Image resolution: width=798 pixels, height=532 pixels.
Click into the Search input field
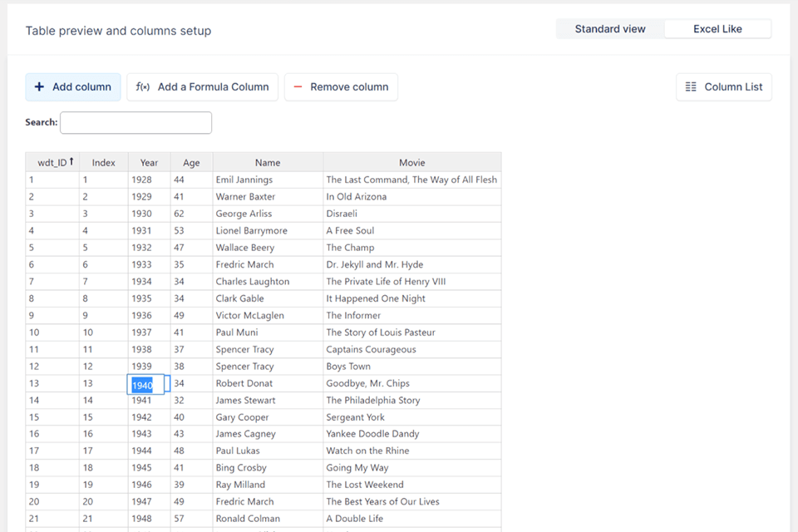click(135, 123)
